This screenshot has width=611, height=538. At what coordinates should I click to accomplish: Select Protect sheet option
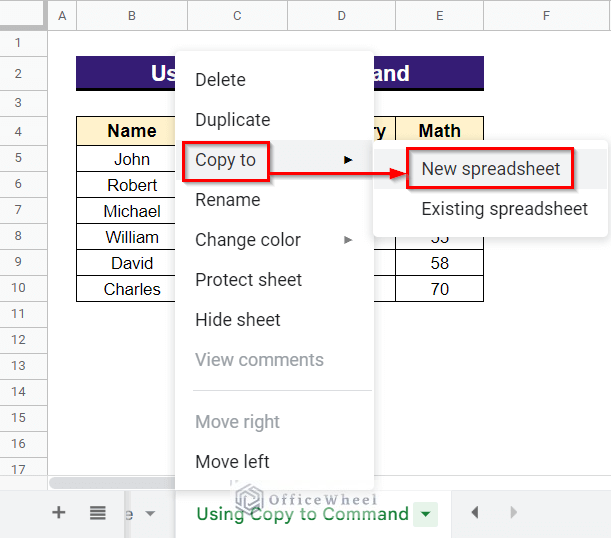[248, 280]
